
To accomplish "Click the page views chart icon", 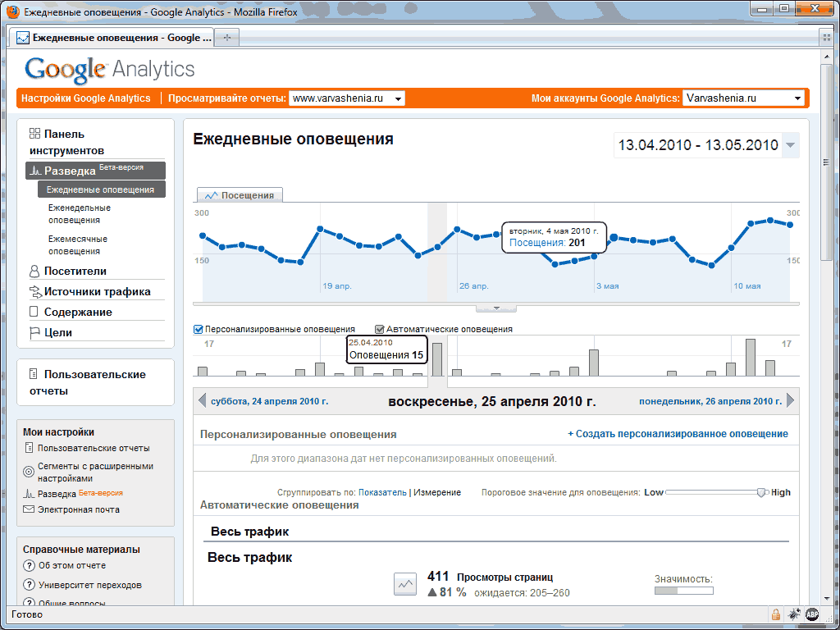I will [x=404, y=583].
